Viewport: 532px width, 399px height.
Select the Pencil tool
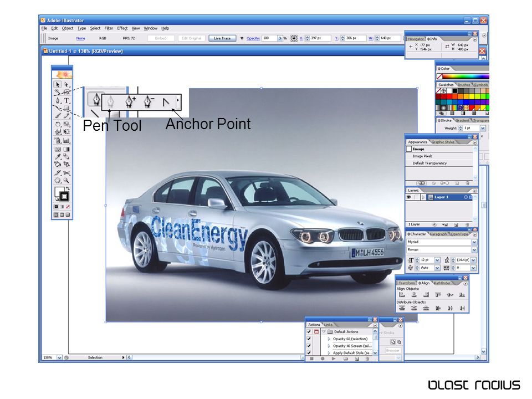tap(66, 115)
